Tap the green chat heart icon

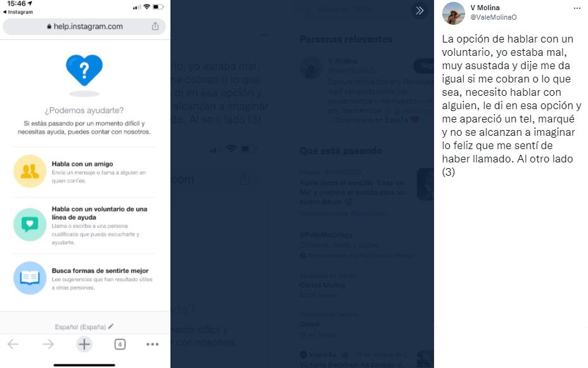pos(30,225)
